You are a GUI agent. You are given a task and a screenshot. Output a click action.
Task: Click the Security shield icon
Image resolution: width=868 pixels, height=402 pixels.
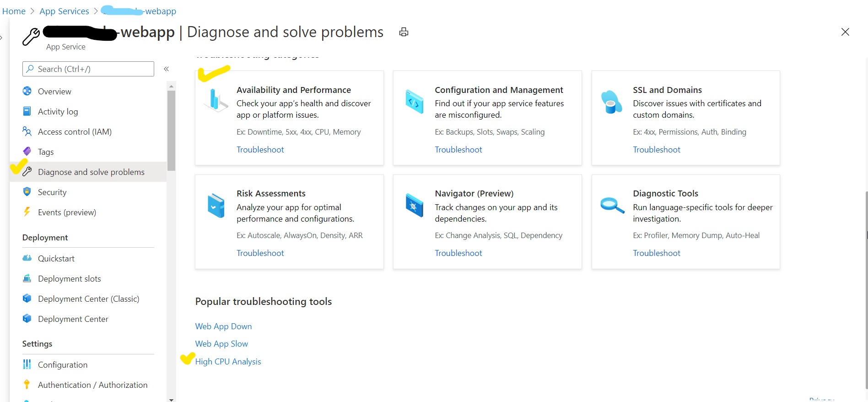(27, 192)
